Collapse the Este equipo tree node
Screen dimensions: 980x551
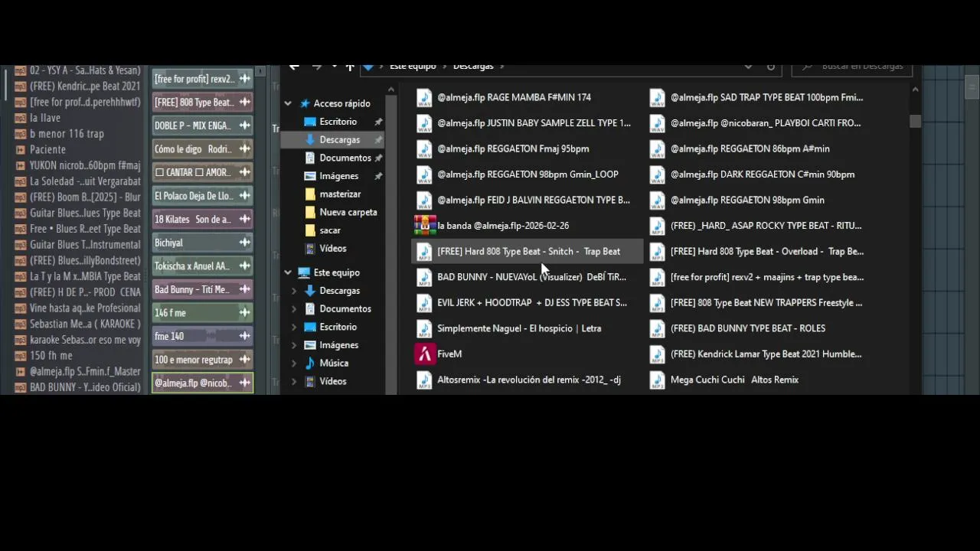288,272
